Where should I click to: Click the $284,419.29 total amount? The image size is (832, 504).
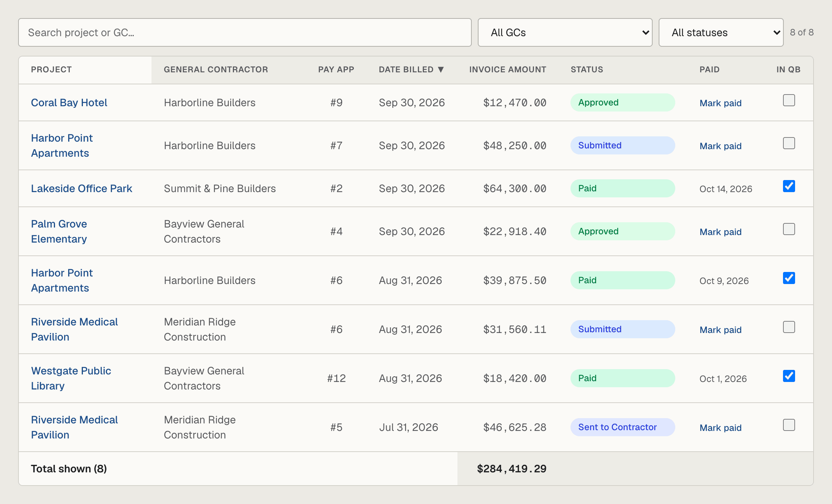(511, 469)
